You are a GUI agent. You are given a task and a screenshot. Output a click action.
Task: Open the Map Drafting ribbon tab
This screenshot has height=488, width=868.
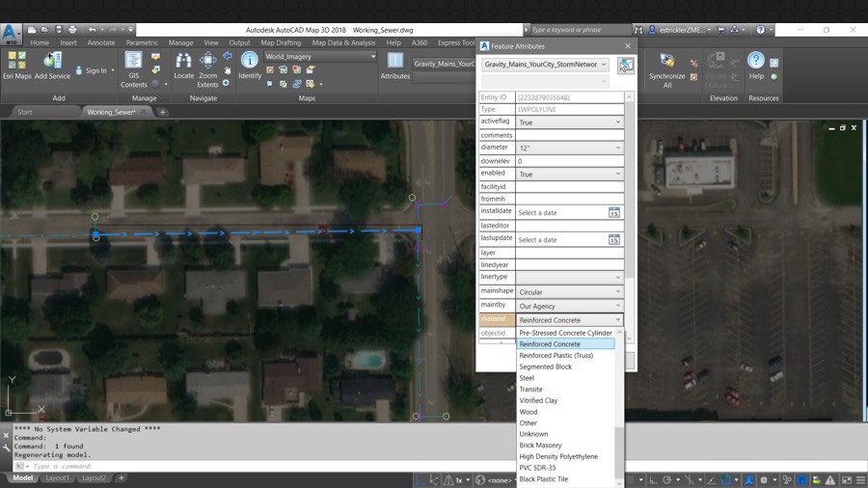coord(281,42)
